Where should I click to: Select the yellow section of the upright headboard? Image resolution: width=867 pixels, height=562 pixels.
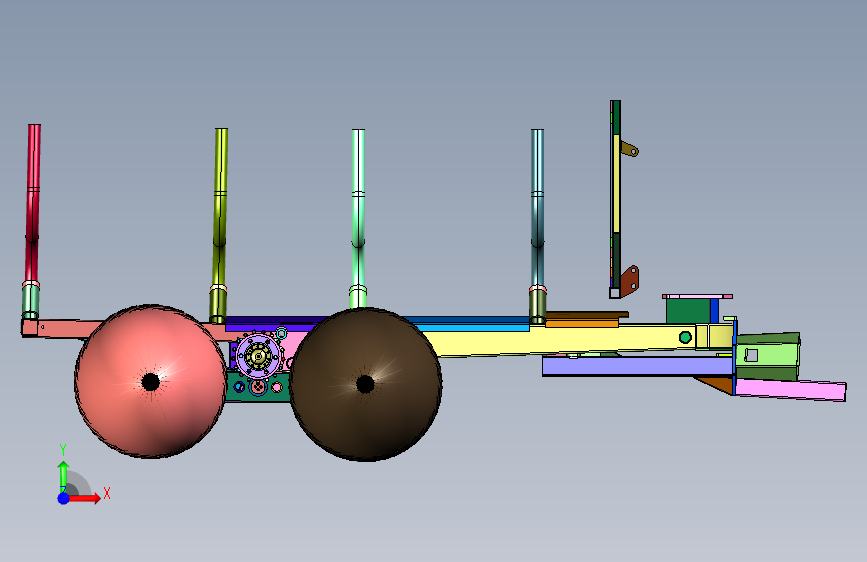(x=617, y=183)
